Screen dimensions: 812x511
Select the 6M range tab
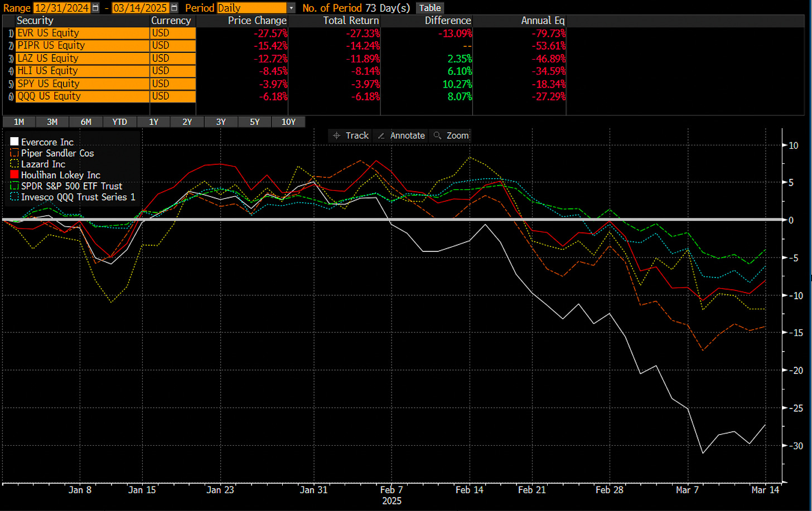[86, 122]
